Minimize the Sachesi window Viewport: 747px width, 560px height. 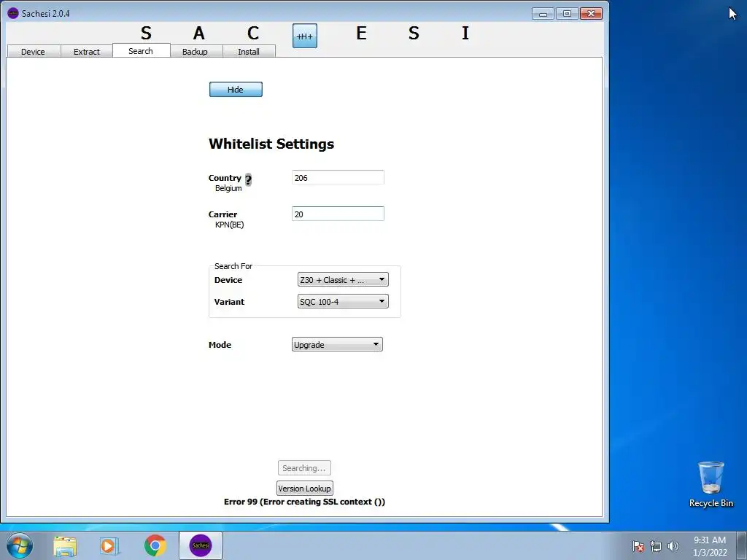pos(543,13)
